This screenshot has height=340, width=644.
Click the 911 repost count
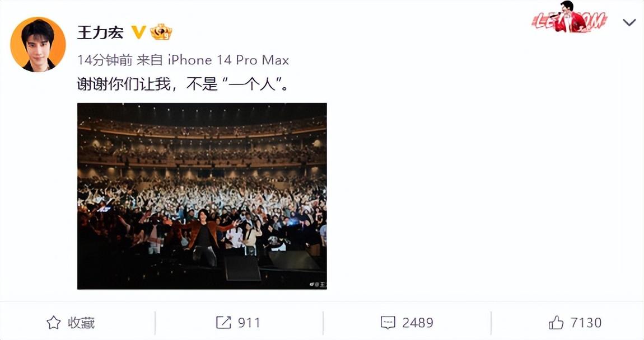[x=249, y=323]
